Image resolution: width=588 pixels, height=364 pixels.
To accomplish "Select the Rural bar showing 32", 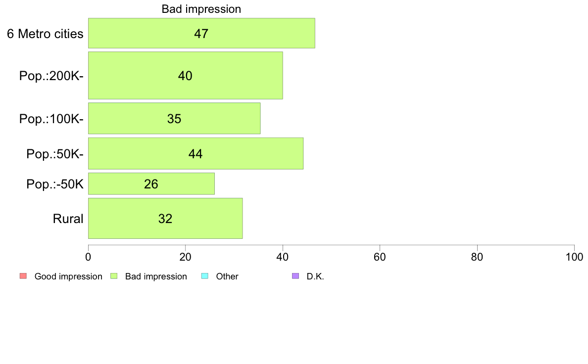I will click(x=165, y=218).
